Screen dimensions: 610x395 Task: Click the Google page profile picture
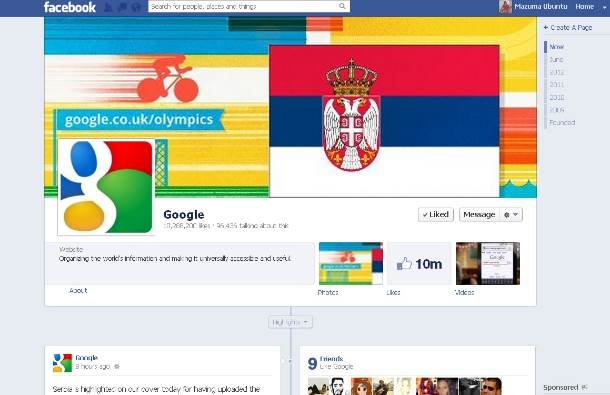(x=106, y=187)
